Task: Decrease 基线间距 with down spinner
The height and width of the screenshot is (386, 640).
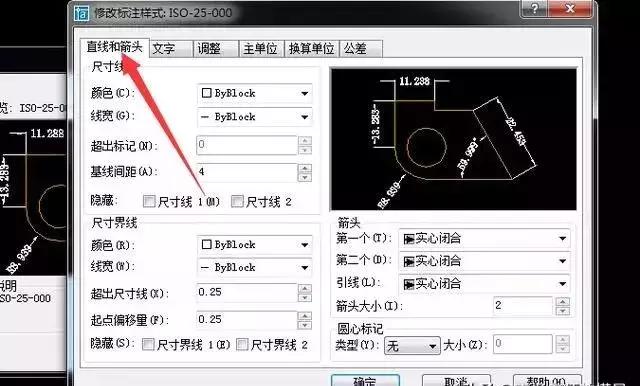Action: click(x=305, y=177)
